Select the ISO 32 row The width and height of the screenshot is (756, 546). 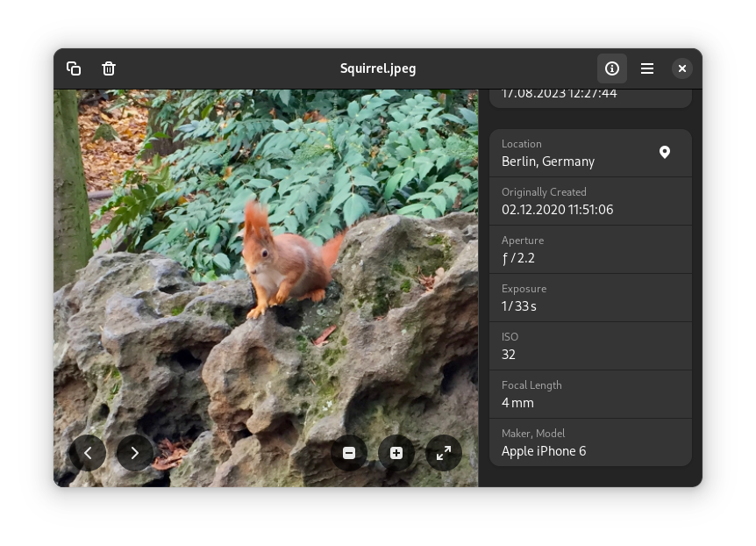(x=590, y=346)
